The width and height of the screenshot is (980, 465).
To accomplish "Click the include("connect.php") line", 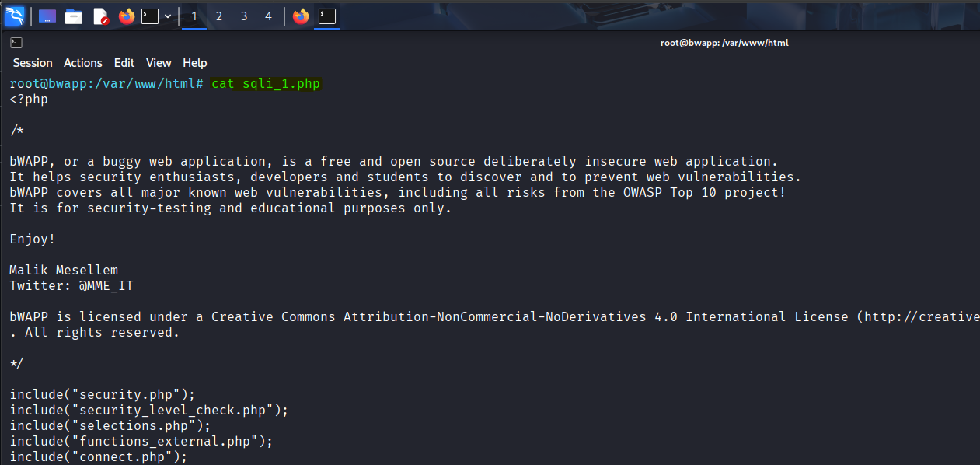I will [x=99, y=456].
